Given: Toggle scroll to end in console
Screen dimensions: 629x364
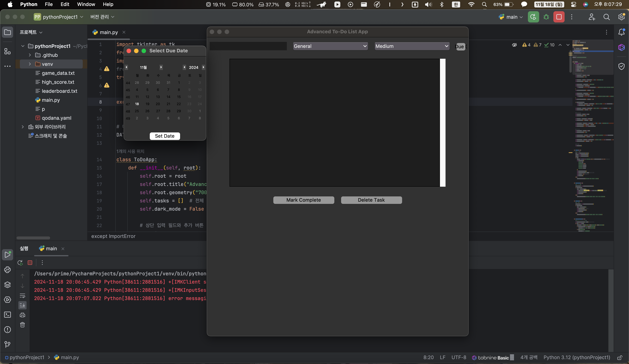Looking at the screenshot, I should (22, 305).
